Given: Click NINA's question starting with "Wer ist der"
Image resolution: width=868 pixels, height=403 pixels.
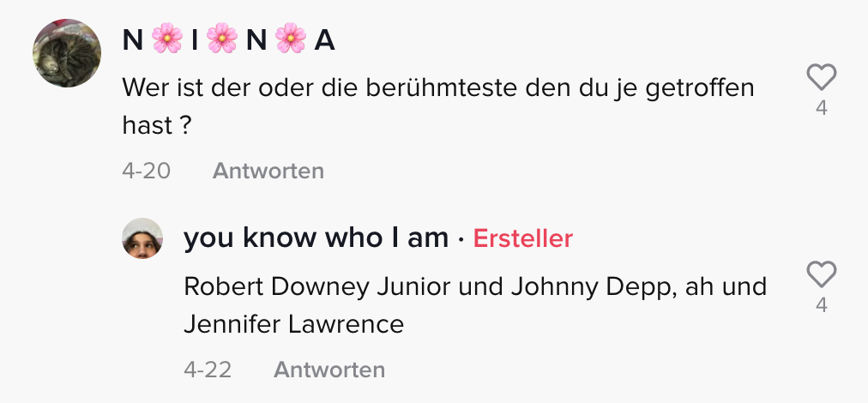Looking at the screenshot, I should click(x=437, y=87).
